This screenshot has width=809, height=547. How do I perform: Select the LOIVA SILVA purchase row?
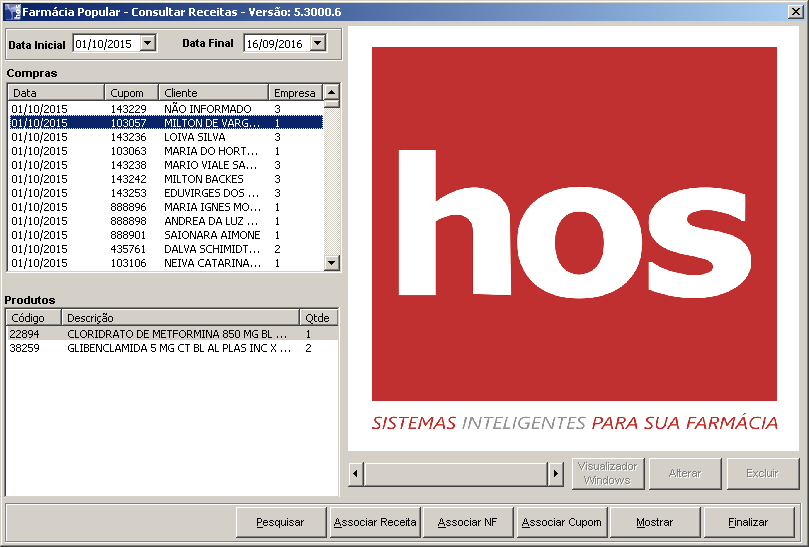(165, 137)
